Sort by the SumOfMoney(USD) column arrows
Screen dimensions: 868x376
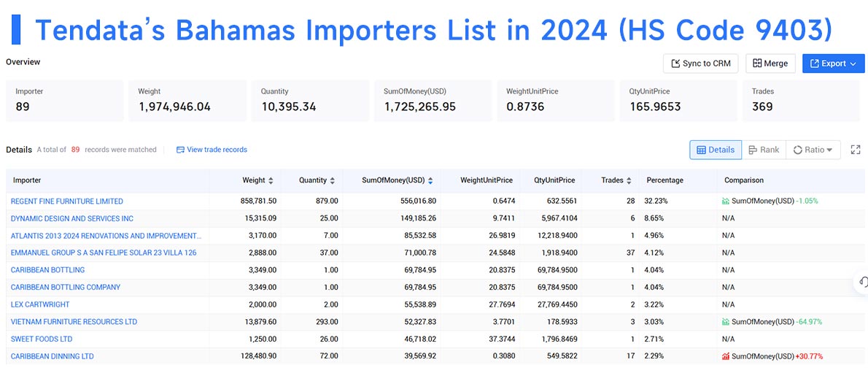click(x=430, y=180)
